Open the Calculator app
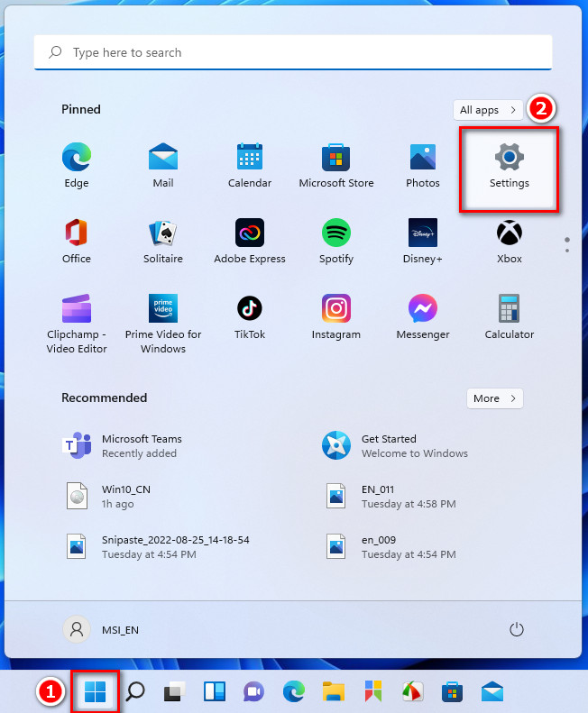The height and width of the screenshot is (713, 588). coord(510,317)
